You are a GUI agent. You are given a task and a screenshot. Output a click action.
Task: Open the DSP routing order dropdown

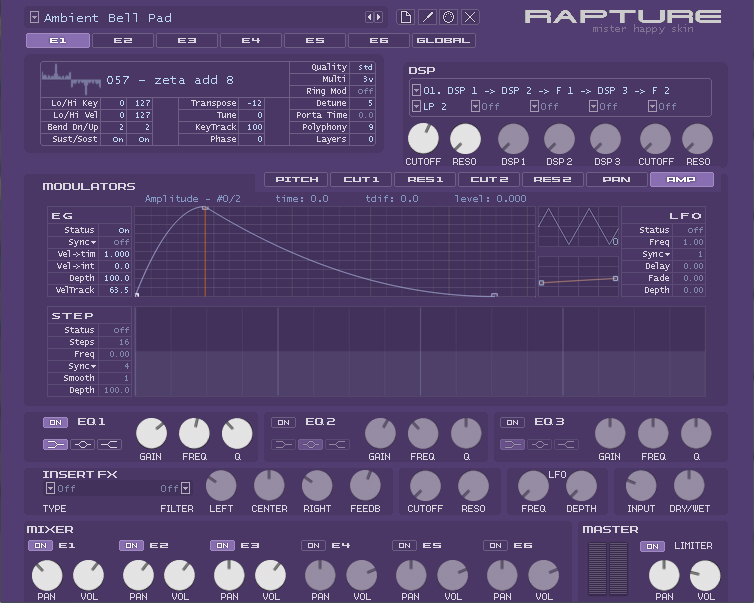click(x=416, y=90)
